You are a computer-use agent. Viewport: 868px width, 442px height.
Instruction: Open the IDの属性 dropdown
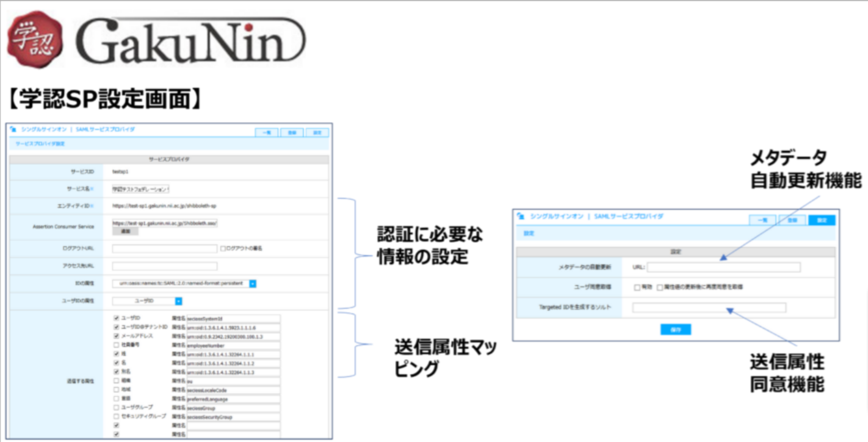coord(253,283)
